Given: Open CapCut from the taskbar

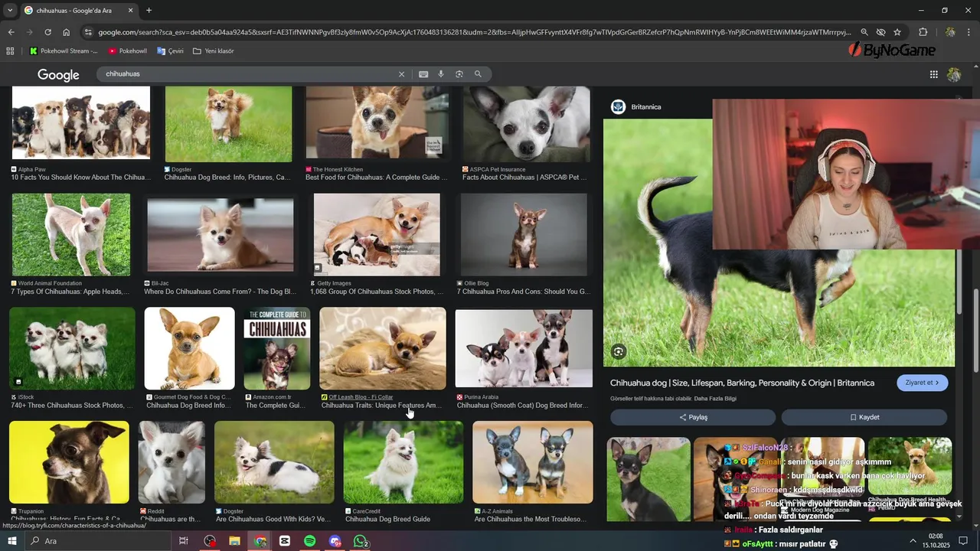Looking at the screenshot, I should [x=285, y=541].
